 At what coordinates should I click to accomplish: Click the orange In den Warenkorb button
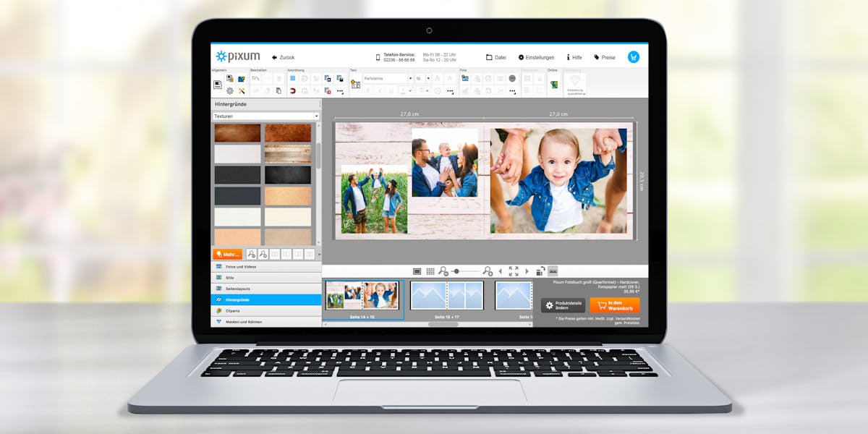coord(614,305)
